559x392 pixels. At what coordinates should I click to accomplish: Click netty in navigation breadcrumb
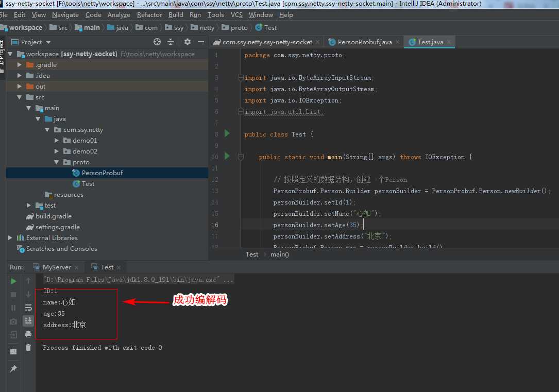(x=207, y=28)
